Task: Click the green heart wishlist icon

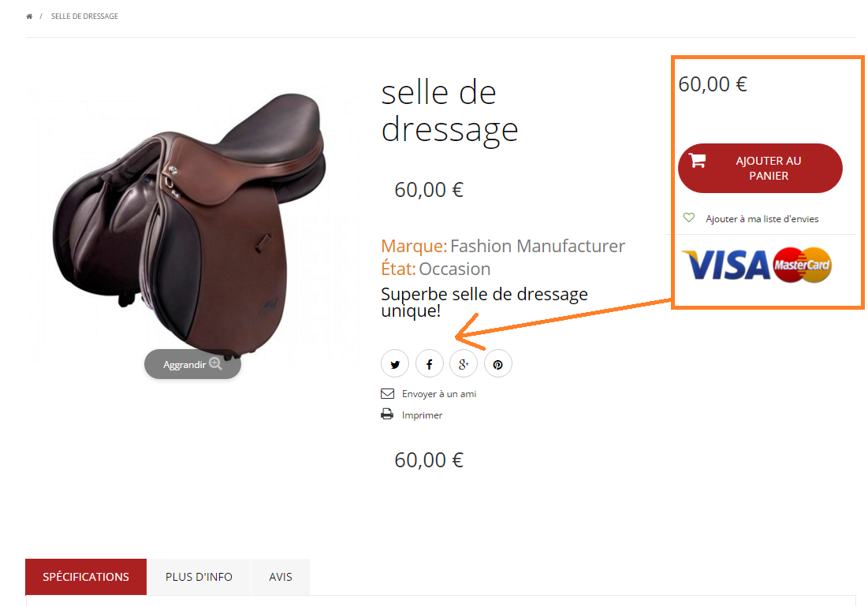Action: pyautogui.click(x=688, y=217)
